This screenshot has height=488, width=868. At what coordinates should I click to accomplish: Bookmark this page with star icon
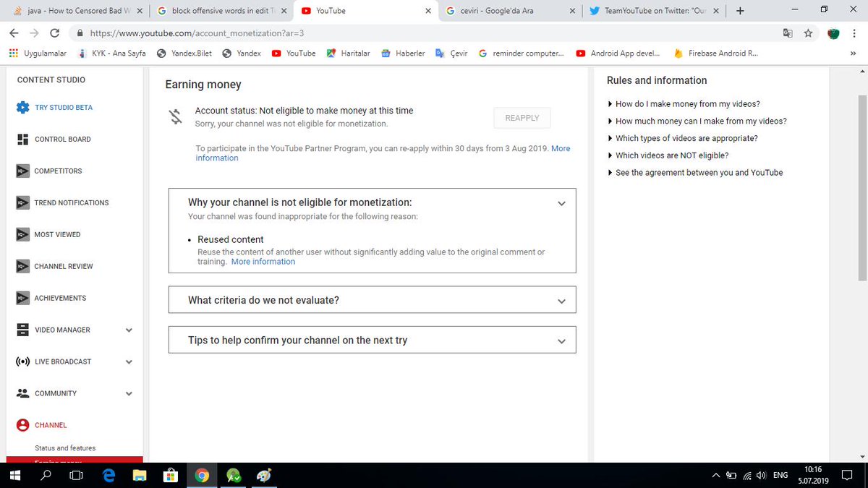click(x=809, y=33)
